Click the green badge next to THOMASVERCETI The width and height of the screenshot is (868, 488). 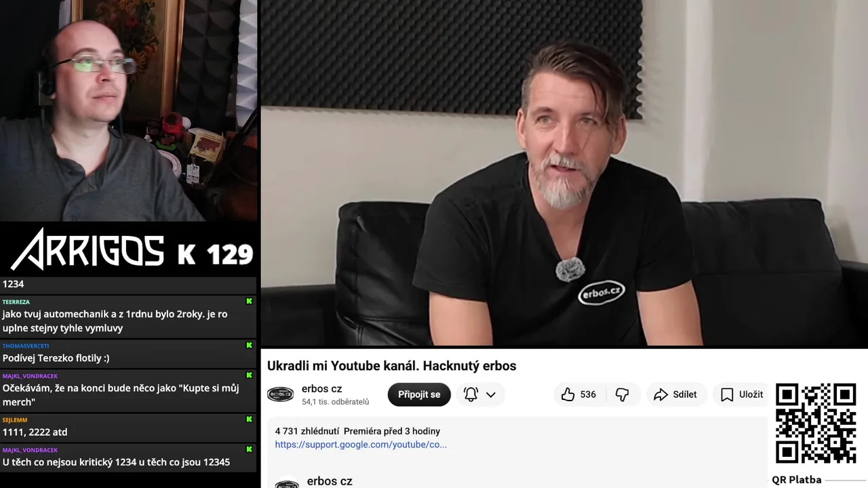coord(250,346)
